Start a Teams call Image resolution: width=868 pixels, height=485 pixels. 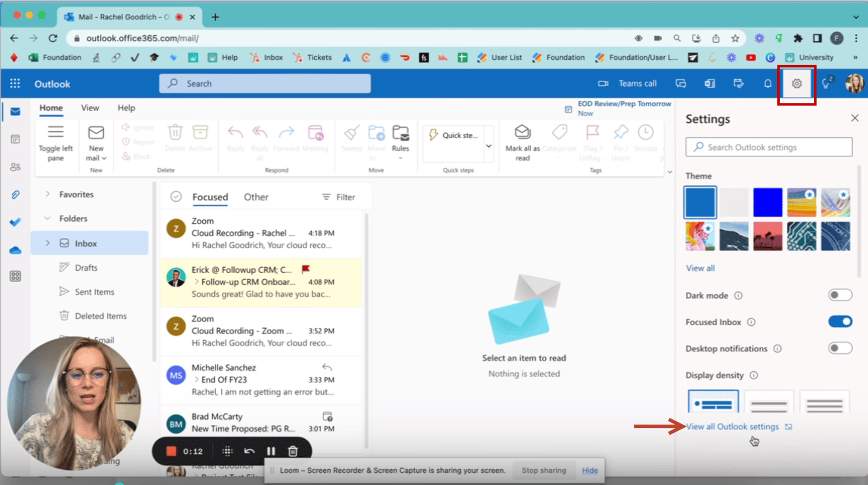tap(628, 83)
